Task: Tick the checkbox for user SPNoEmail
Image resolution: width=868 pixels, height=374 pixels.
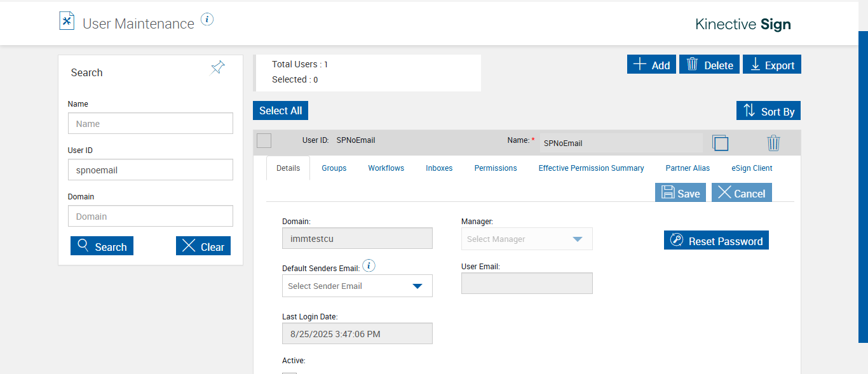Action: click(x=264, y=141)
